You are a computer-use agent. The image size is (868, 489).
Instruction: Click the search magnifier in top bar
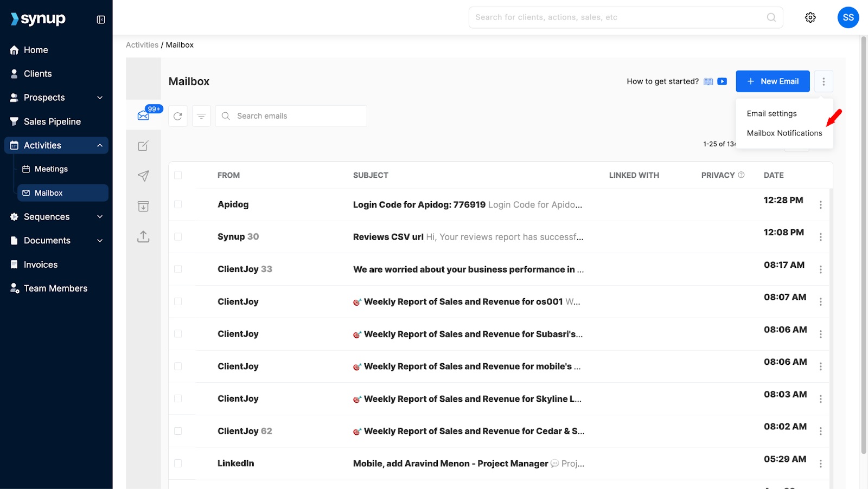coord(771,17)
